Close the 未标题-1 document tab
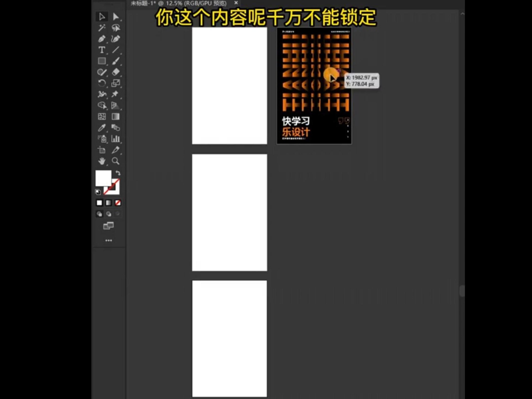 236,3
